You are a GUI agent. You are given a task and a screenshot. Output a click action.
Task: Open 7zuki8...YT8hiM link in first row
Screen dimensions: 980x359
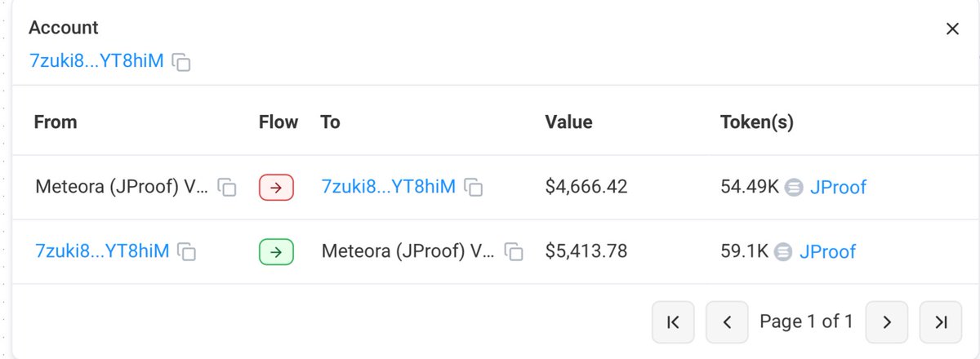(388, 187)
